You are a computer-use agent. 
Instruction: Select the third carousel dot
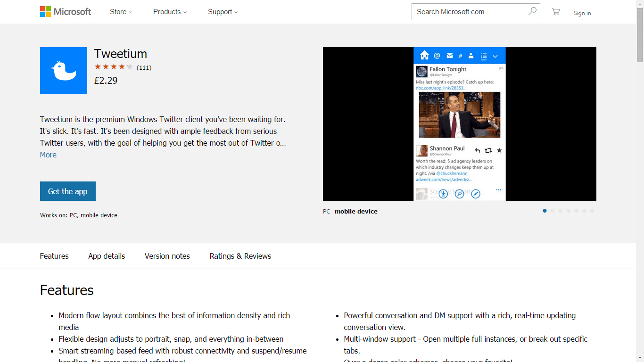coord(561,211)
